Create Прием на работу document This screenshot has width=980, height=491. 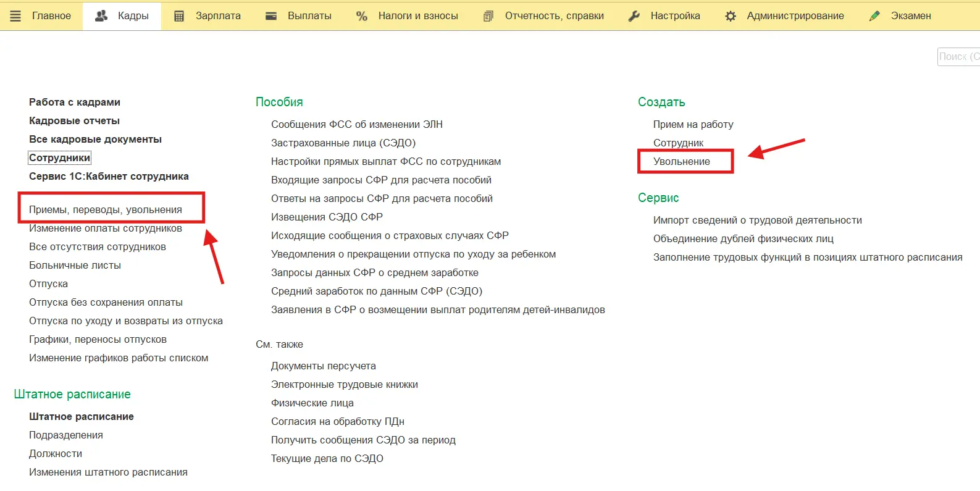coord(693,124)
